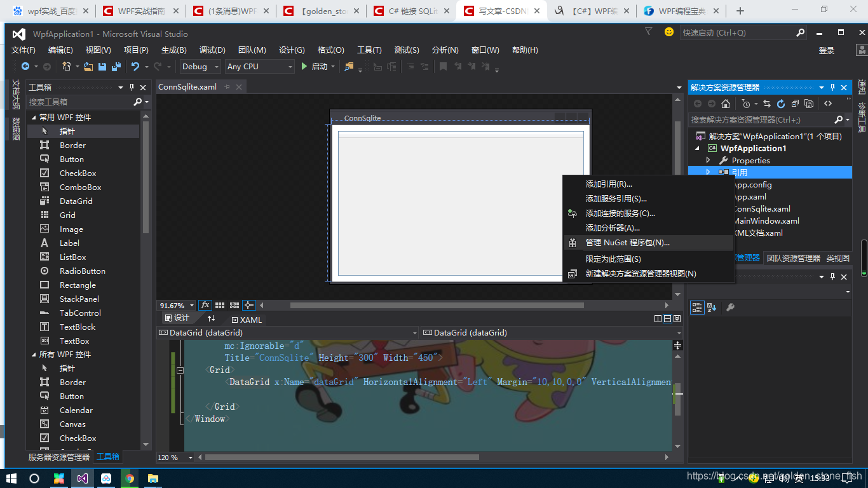868x488 pixels.
Task: Choose 添加引用(R)... from context menu
Action: click(x=649, y=184)
